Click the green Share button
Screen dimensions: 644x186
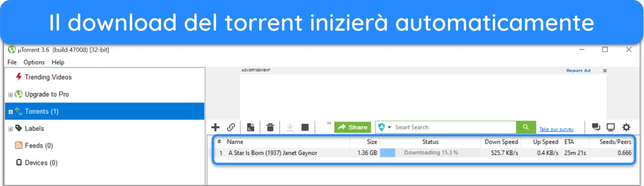coord(352,127)
